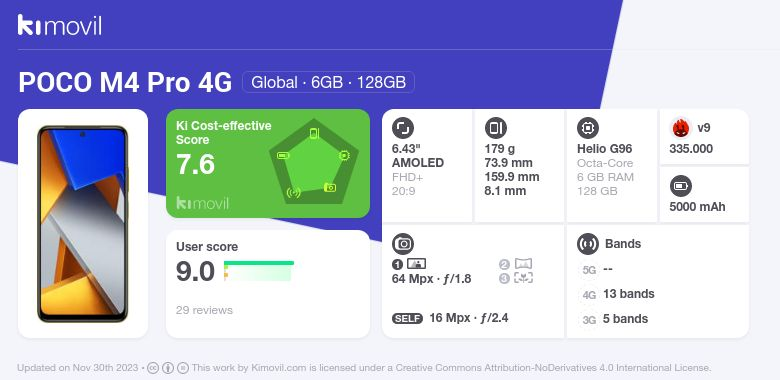The width and height of the screenshot is (780, 380).
Task: Click the user score rating bar
Action: pyautogui.click(x=259, y=271)
